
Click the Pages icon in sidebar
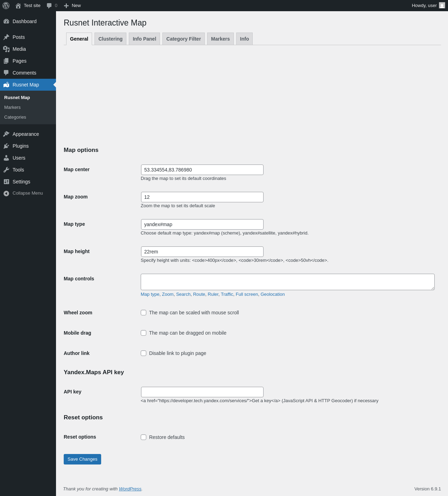(6, 61)
